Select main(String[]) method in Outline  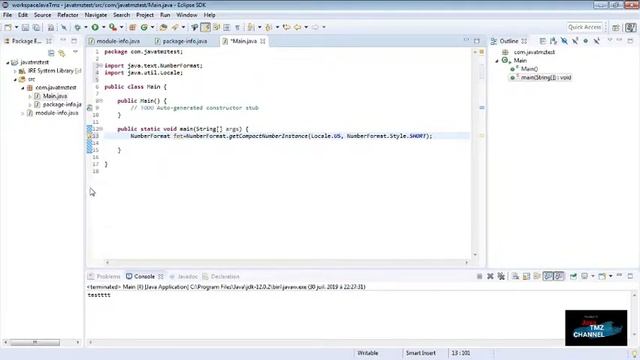(x=546, y=78)
